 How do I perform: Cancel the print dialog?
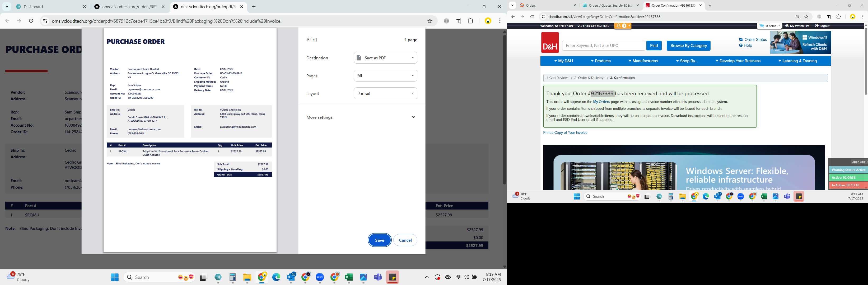(405, 240)
